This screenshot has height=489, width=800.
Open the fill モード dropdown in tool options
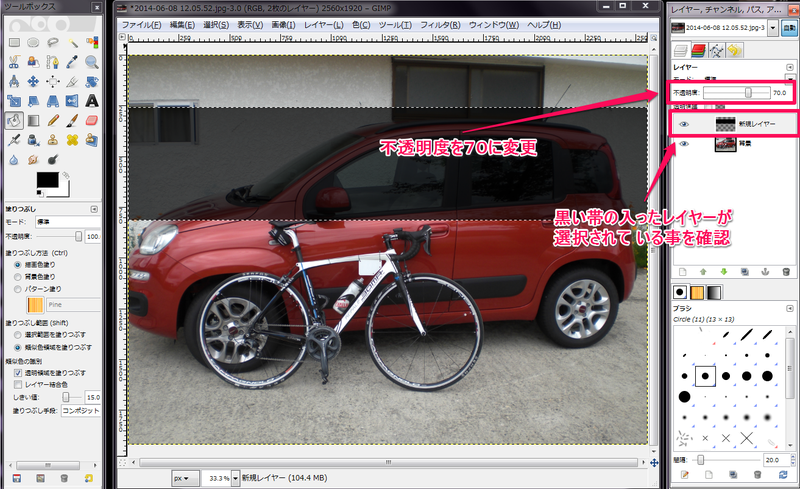click(x=68, y=222)
